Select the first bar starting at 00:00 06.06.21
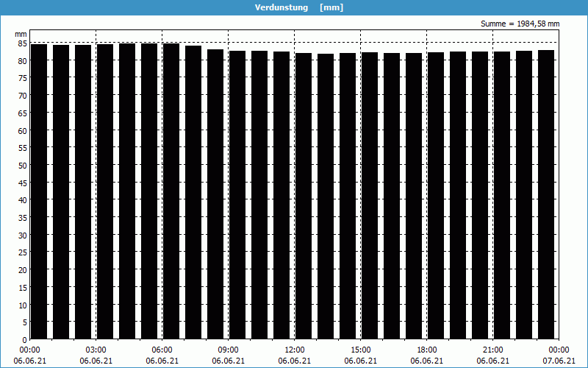Image resolution: width=588 pixels, height=368 pixels. click(x=39, y=192)
